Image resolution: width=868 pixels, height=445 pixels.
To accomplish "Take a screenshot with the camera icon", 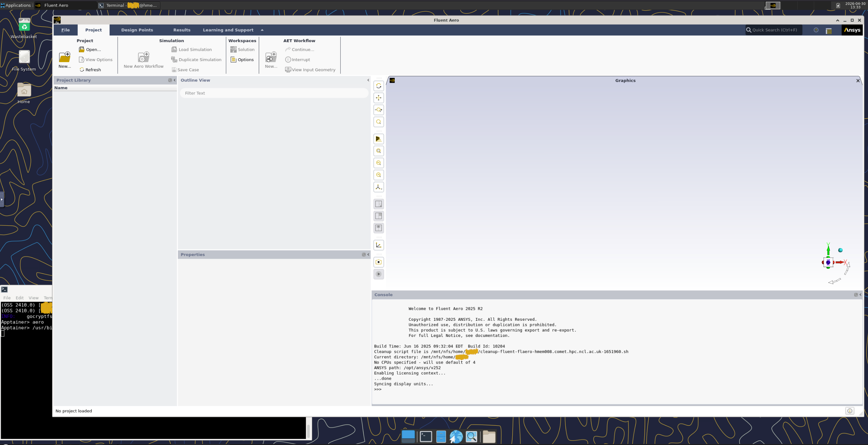I will (x=379, y=262).
